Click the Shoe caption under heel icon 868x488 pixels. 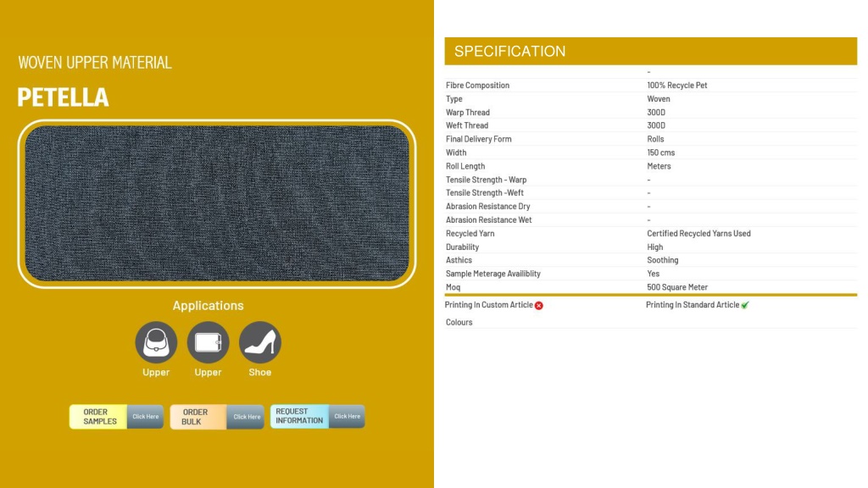point(260,373)
